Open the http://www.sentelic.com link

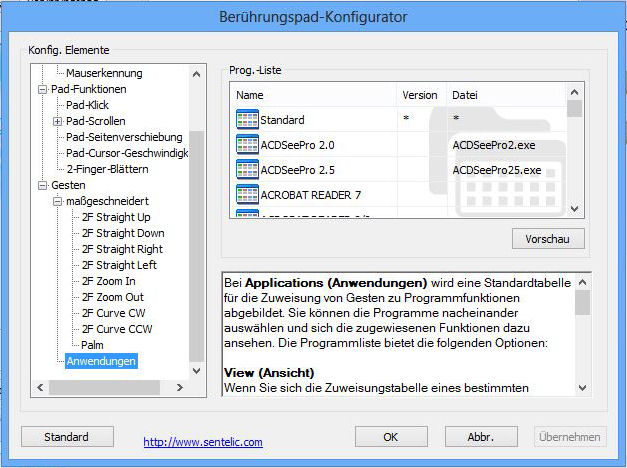click(203, 442)
